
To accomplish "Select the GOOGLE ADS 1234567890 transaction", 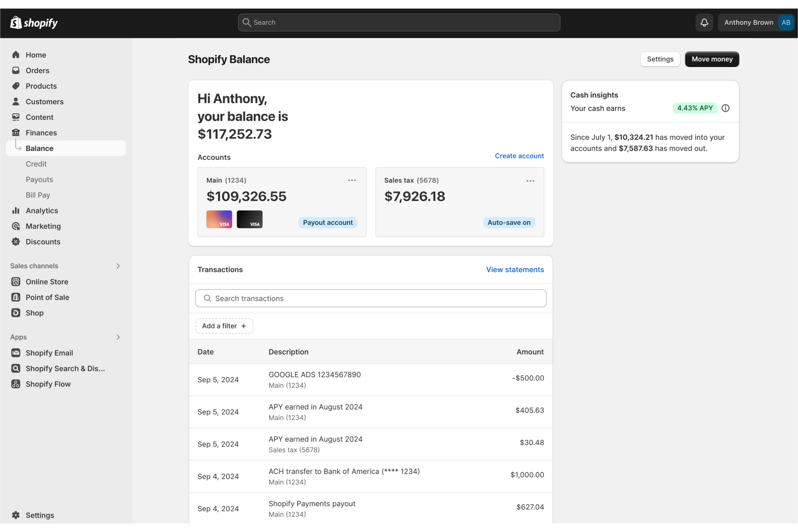I will point(370,380).
